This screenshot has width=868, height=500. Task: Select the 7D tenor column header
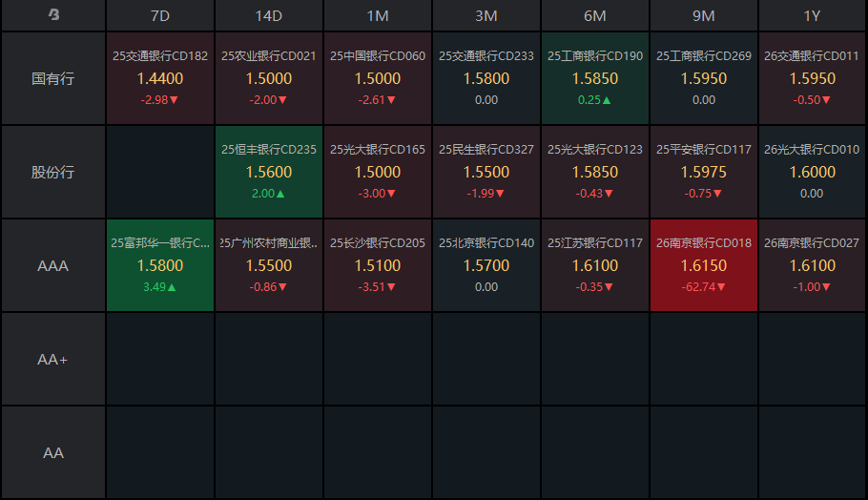coord(160,15)
